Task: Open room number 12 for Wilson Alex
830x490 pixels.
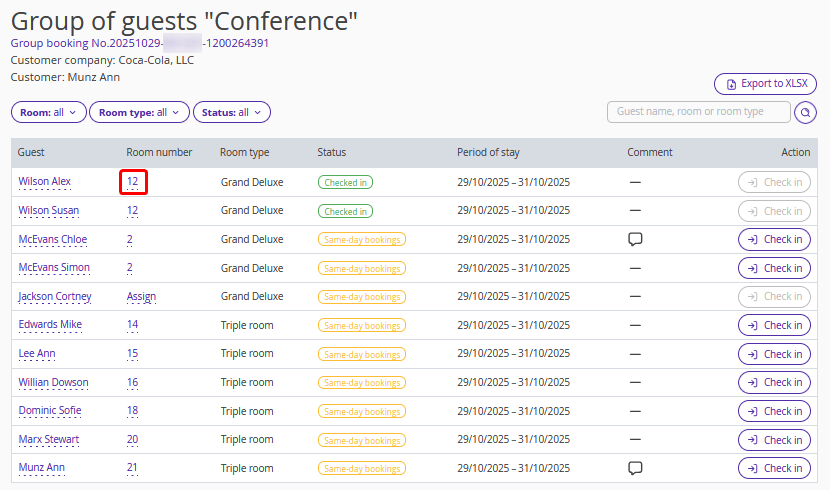Action: point(132,182)
